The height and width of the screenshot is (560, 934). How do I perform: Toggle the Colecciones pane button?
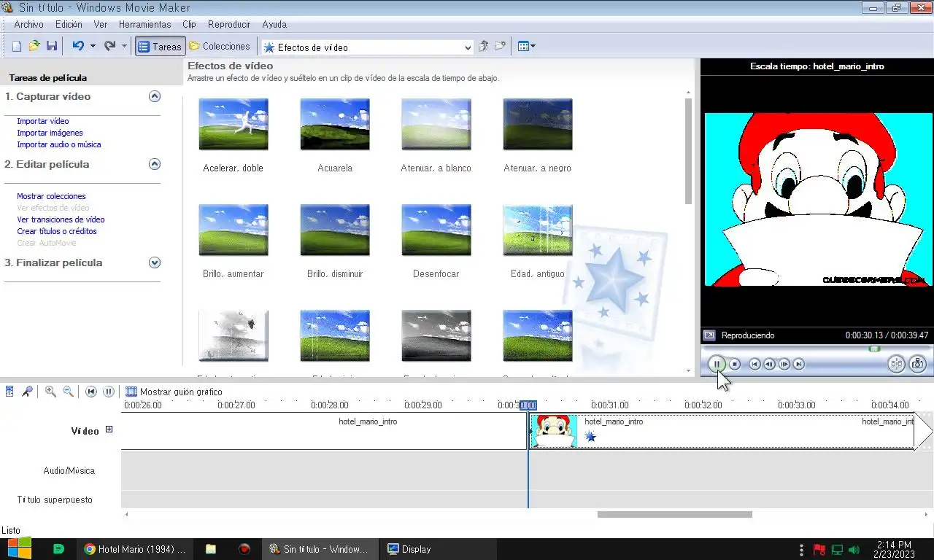coord(219,46)
